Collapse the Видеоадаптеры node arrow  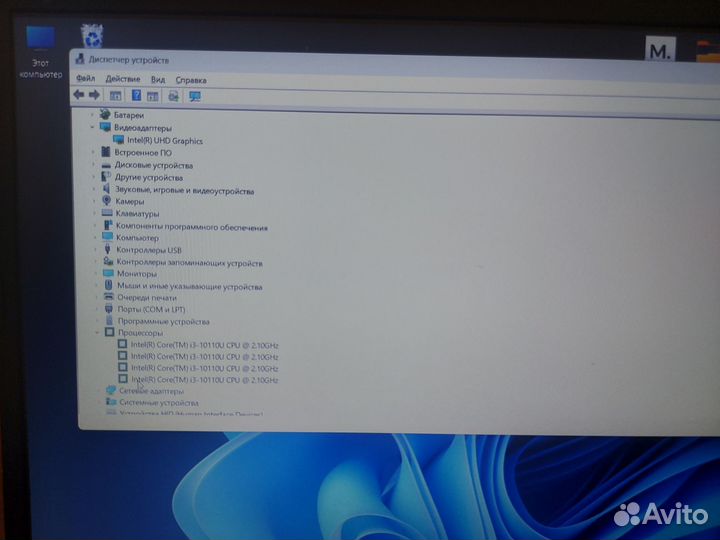[92, 127]
